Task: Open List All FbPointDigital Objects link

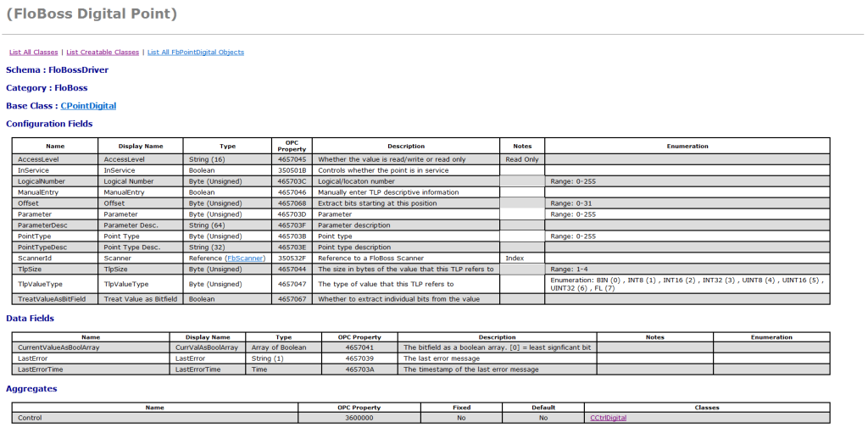Action: click(196, 52)
